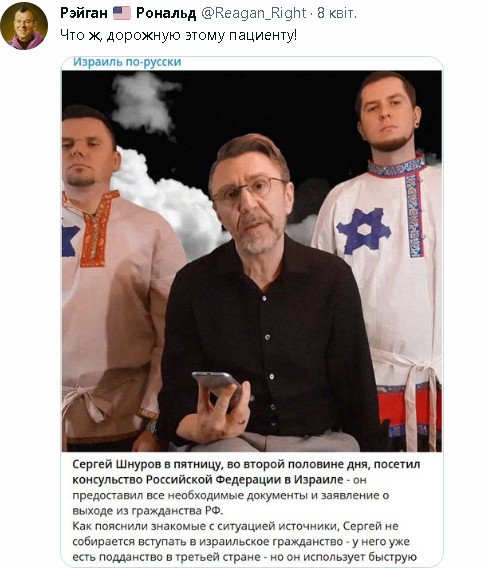Viewport: 484px width, 569px height.
Task: Click the last line о третьей стране
Action: click(x=245, y=557)
